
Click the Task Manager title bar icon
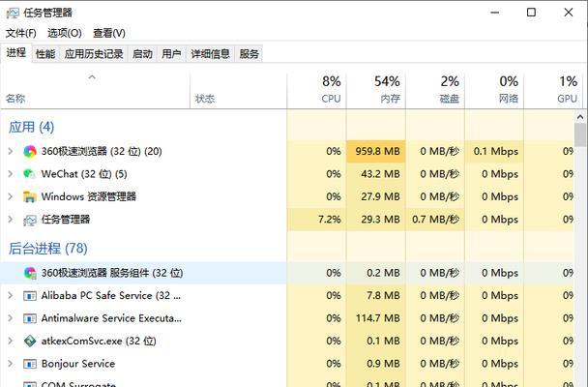[13, 14]
